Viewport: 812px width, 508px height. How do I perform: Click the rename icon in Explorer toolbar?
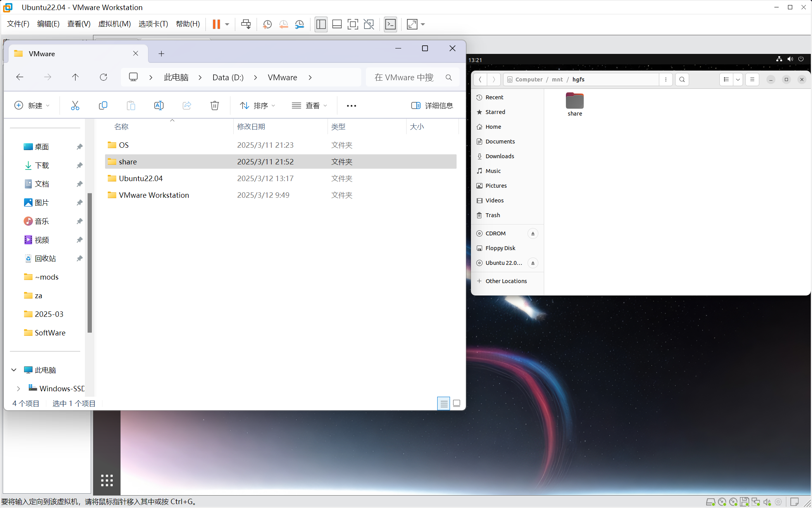coord(159,105)
